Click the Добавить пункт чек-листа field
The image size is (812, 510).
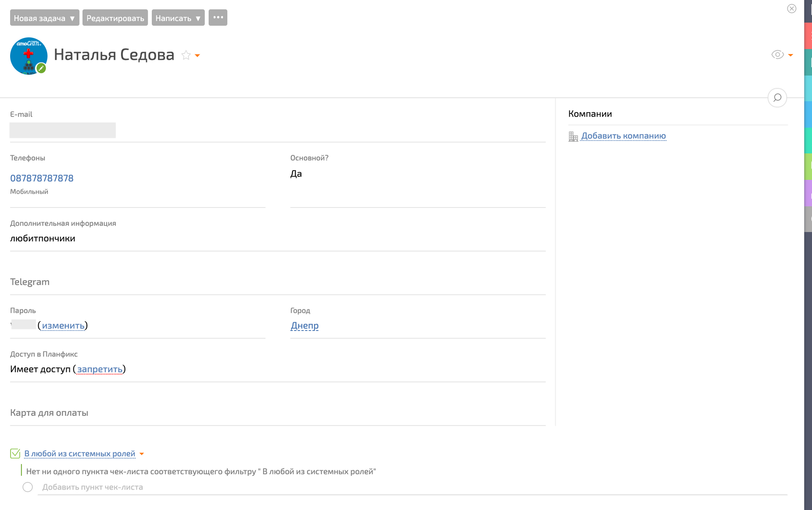(93, 487)
